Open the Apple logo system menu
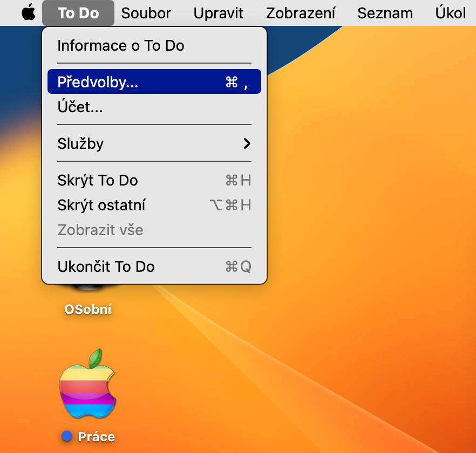 coord(29,13)
